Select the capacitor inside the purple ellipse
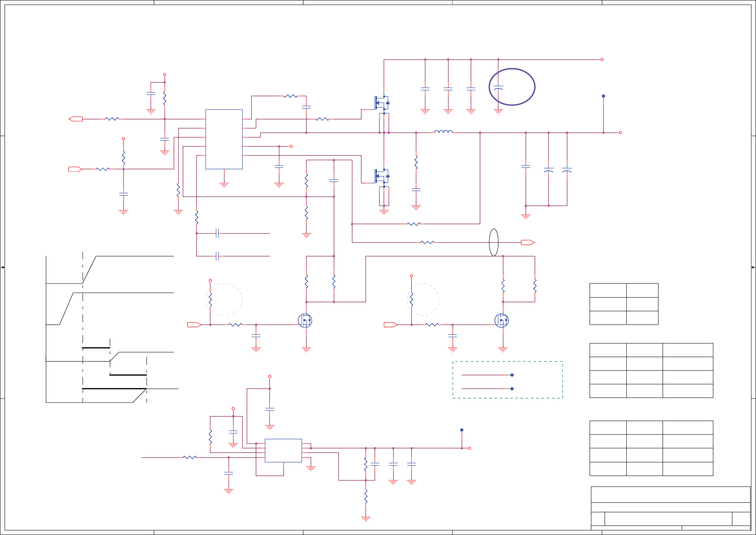Viewport: 756px width, 535px height. tap(498, 87)
